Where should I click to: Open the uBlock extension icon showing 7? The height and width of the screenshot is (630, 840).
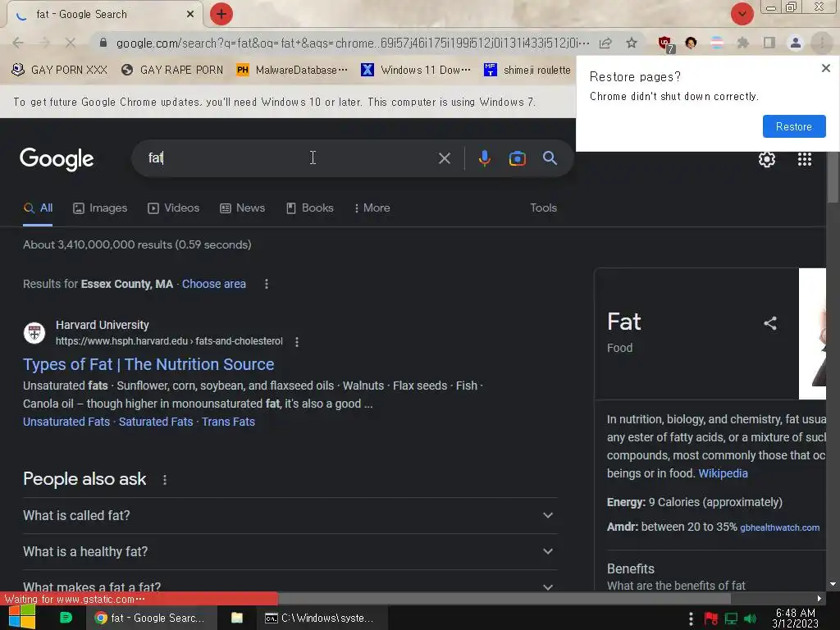(665, 43)
